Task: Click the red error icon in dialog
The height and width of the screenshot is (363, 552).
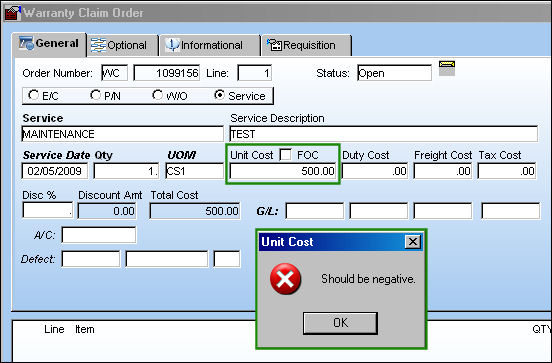Action: (x=285, y=279)
